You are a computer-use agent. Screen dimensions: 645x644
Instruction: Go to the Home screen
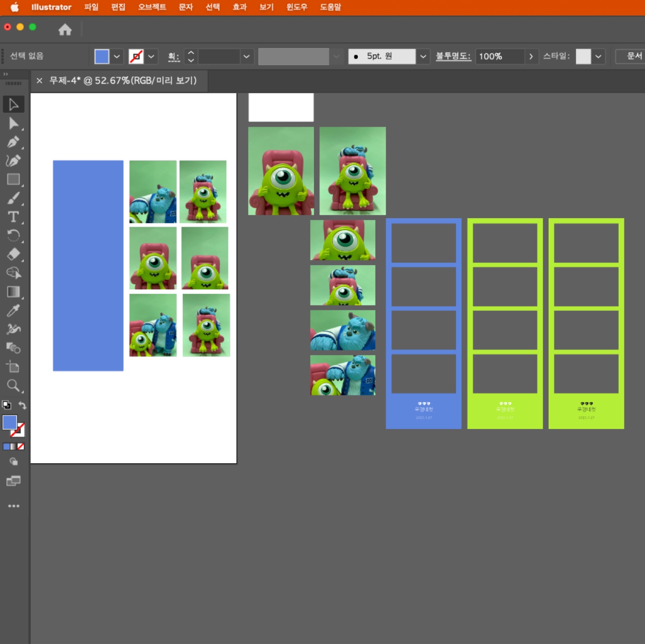tap(65, 30)
